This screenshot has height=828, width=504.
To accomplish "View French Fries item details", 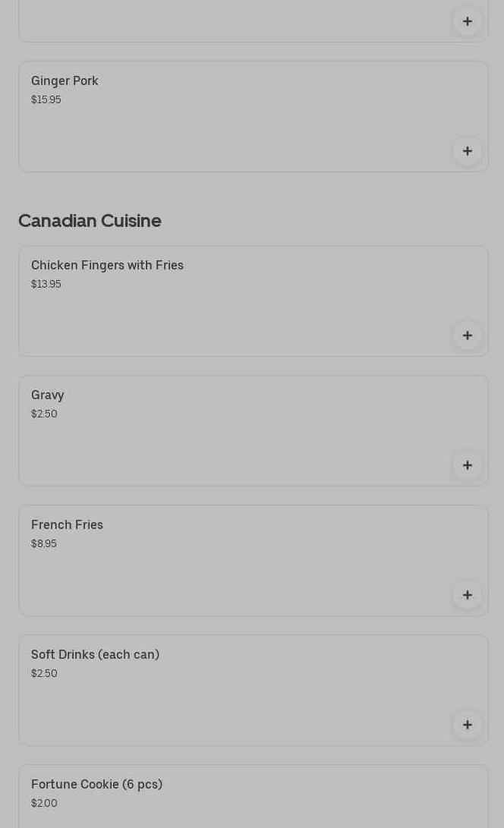I will [67, 525].
